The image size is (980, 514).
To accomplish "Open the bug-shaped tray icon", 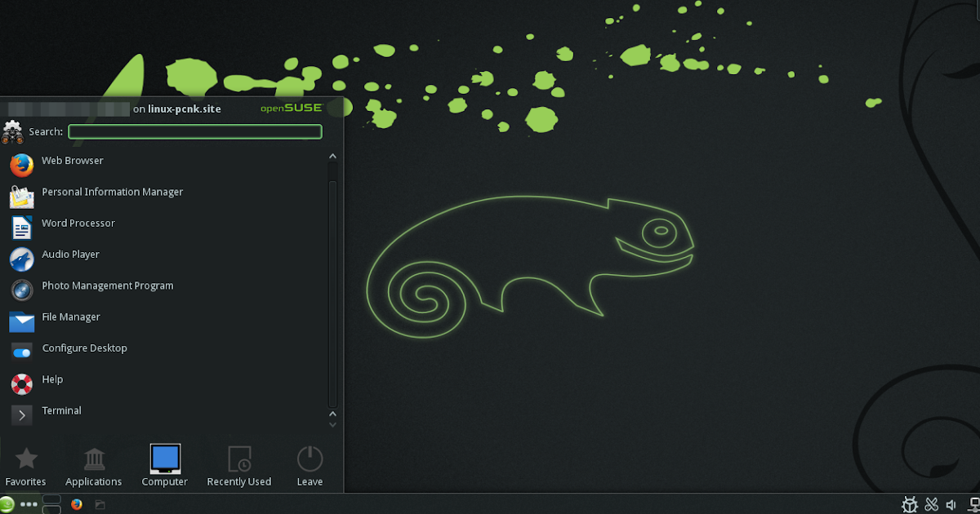I will pos(910,504).
